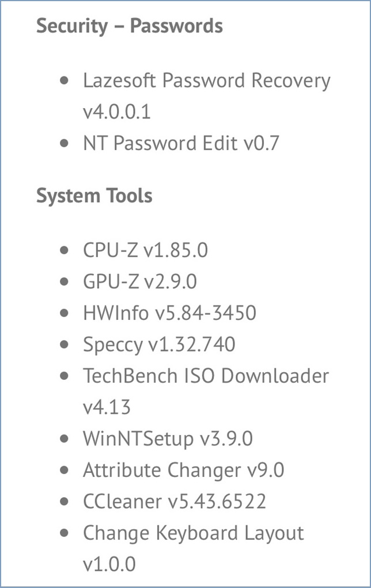371x588 pixels.
Task: Click bullet beside CCleaner
Action: (x=64, y=502)
